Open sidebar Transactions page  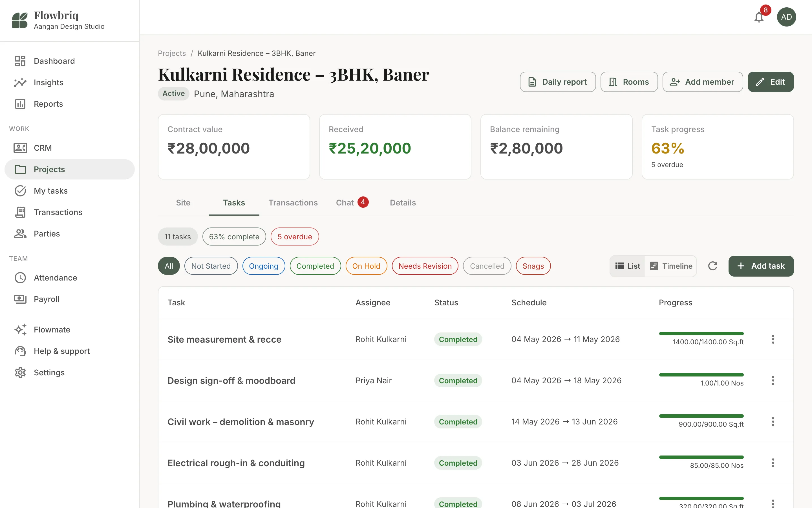69,212
